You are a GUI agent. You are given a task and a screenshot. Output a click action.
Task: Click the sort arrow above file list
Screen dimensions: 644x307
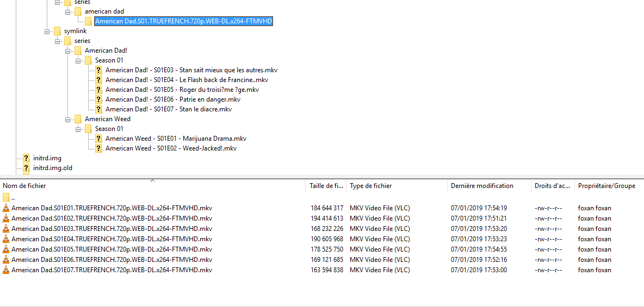click(x=153, y=180)
